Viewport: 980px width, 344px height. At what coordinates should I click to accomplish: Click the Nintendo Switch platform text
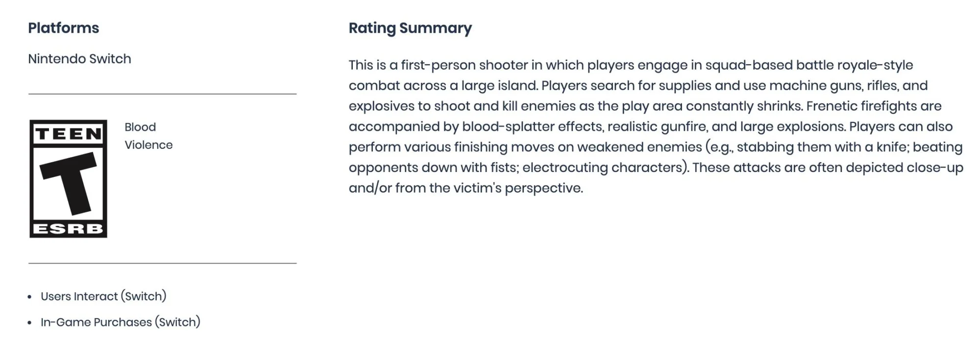point(80,59)
